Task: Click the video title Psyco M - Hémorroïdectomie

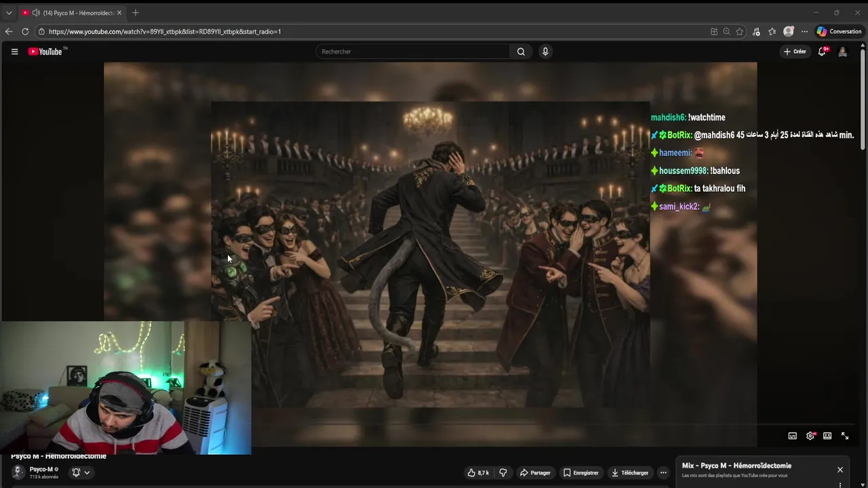Action: [58, 456]
